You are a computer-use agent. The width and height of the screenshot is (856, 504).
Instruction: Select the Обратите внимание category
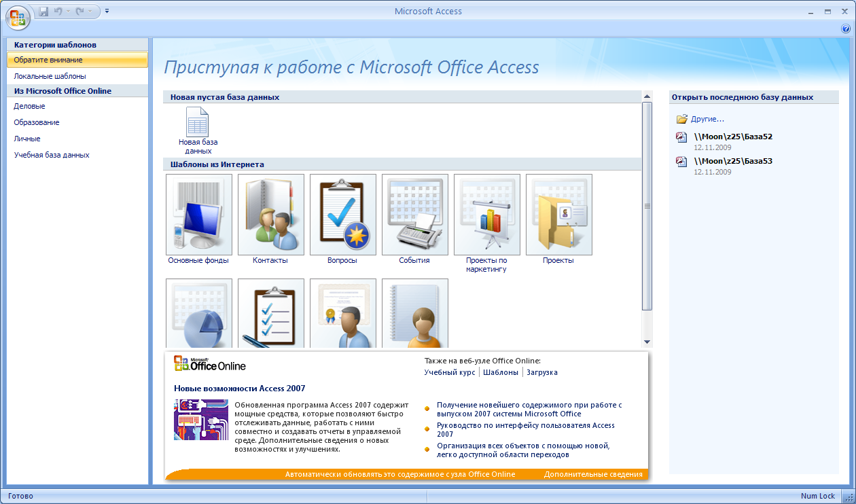click(77, 60)
